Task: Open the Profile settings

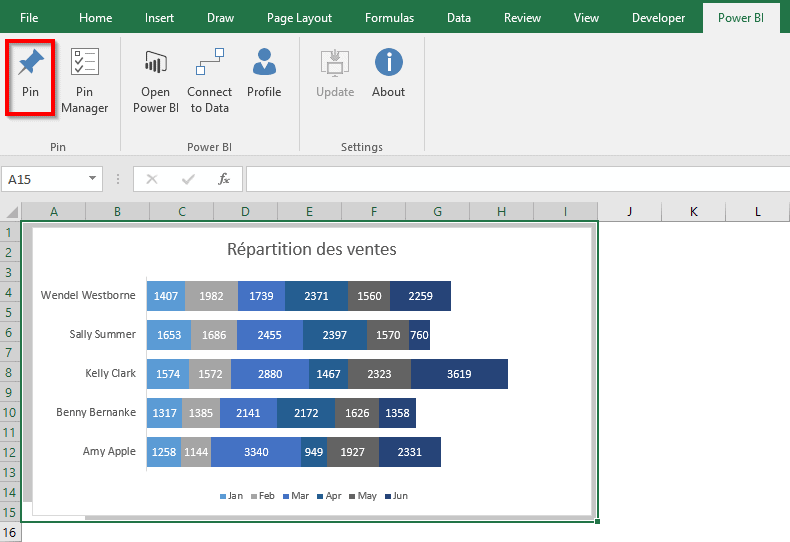Action: [x=264, y=65]
